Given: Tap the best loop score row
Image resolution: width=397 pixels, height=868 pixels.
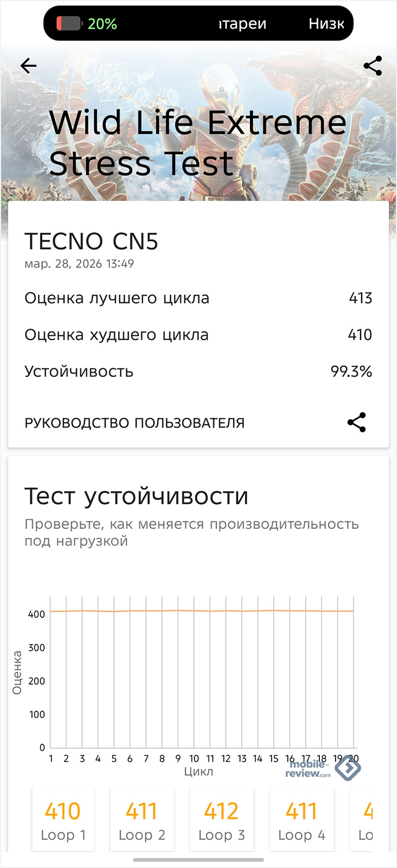Looking at the screenshot, I should (x=198, y=298).
